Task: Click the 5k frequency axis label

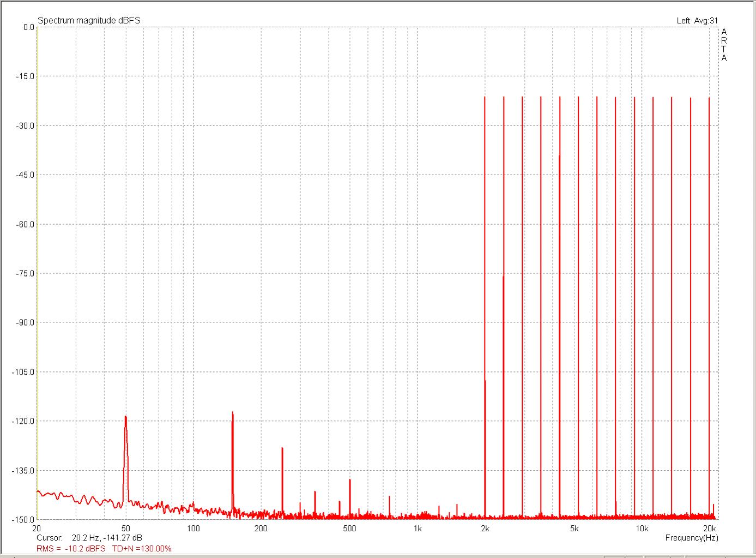Action: (574, 528)
